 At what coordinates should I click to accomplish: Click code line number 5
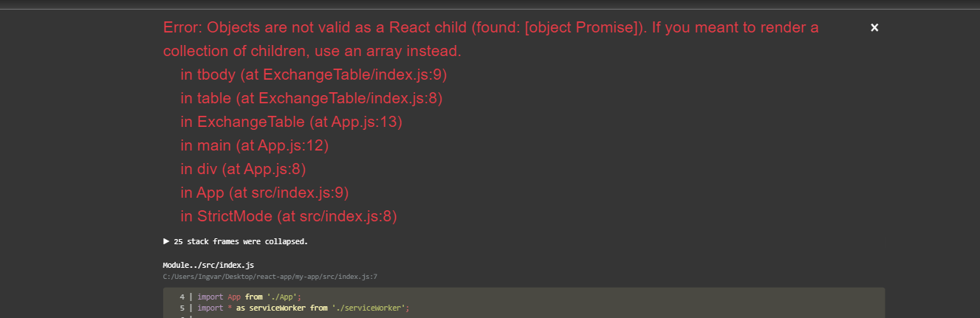click(182, 308)
